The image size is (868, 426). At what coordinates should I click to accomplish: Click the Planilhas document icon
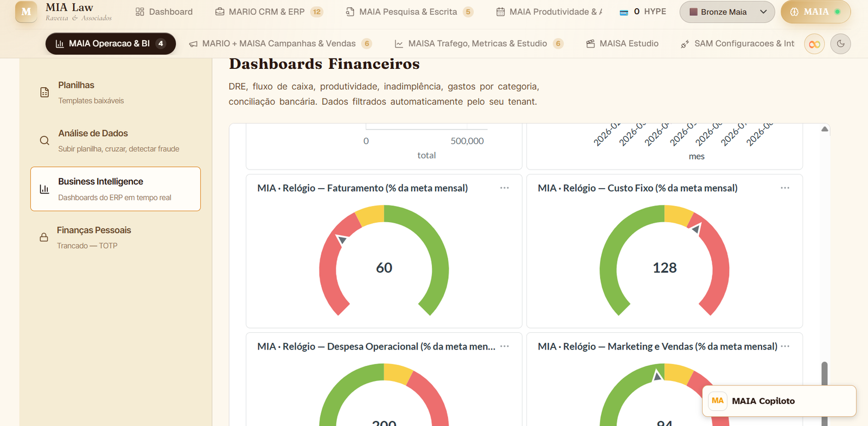click(44, 93)
